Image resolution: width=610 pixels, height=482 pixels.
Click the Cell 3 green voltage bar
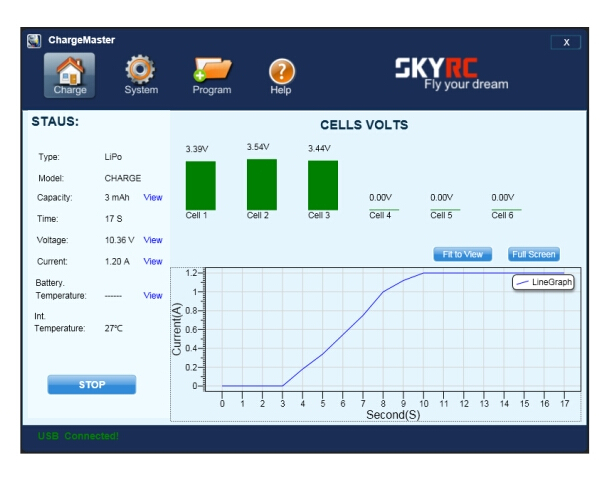point(323,185)
